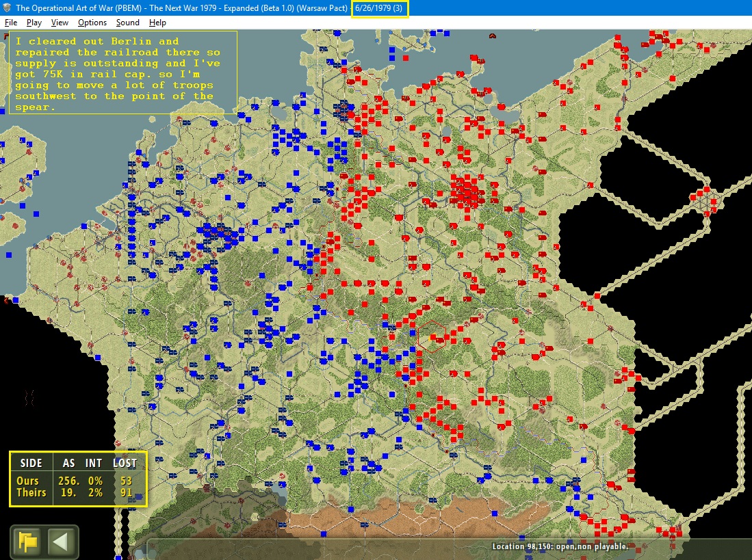The width and height of the screenshot is (752, 560).
Task: Click the red hexagon map cursor
Action: tap(432, 337)
